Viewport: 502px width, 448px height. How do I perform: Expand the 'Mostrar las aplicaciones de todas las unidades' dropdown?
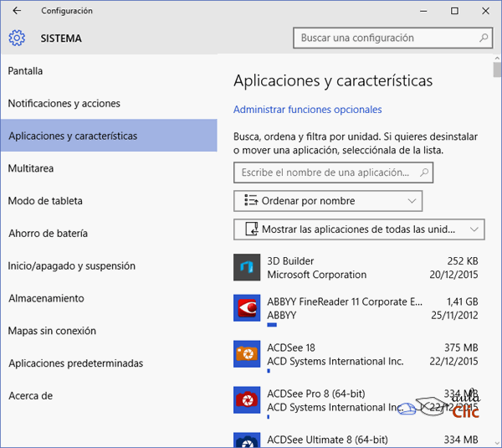tap(358, 229)
